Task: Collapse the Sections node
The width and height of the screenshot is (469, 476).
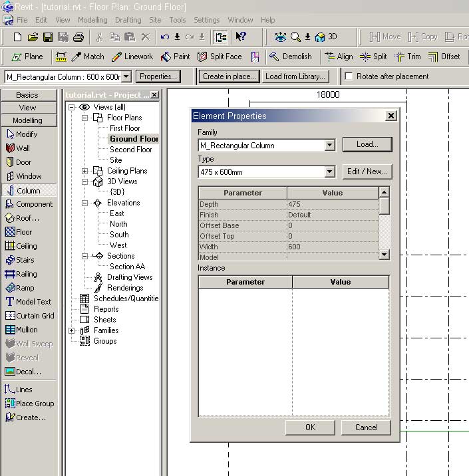Action: coord(84,256)
